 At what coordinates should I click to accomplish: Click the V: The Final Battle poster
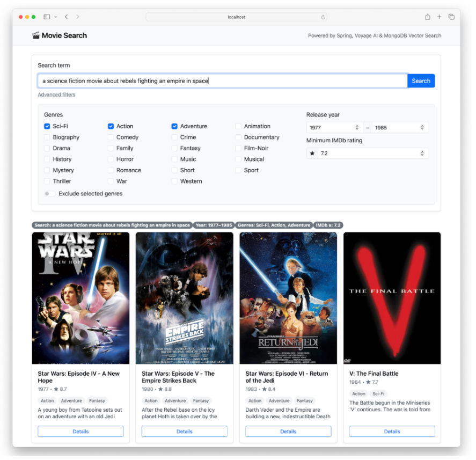(x=392, y=298)
